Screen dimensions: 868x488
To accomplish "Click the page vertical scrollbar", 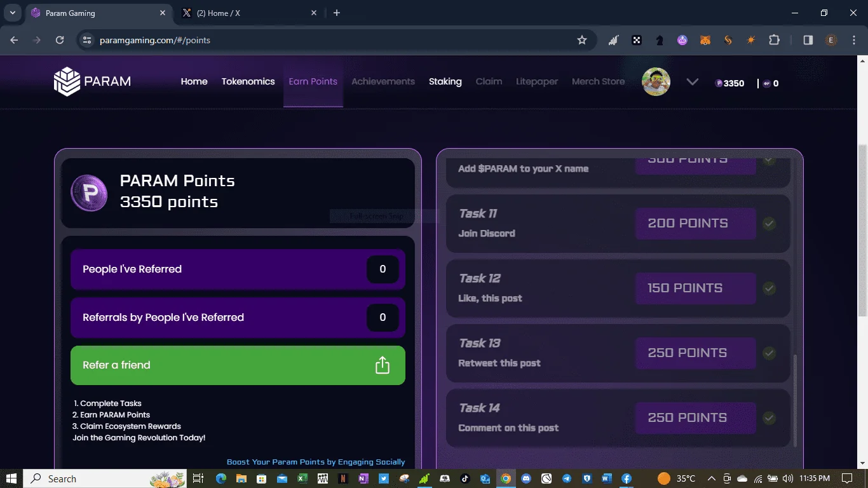I will coord(862,230).
